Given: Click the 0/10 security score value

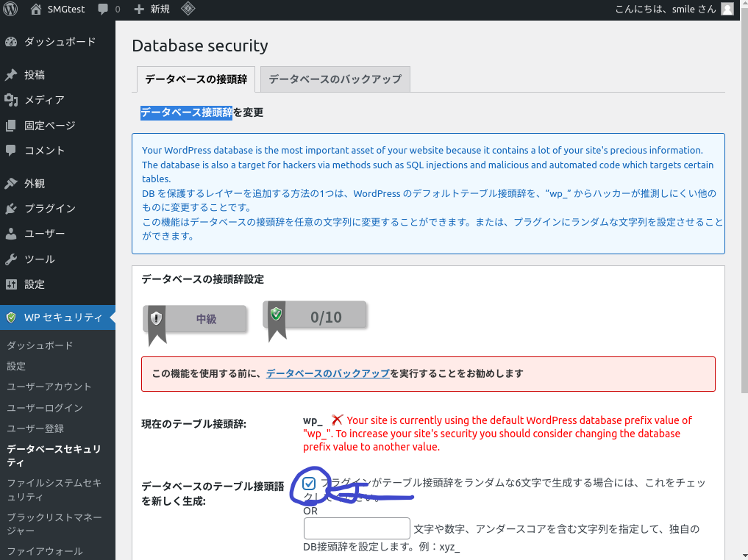Looking at the screenshot, I should point(326,317).
